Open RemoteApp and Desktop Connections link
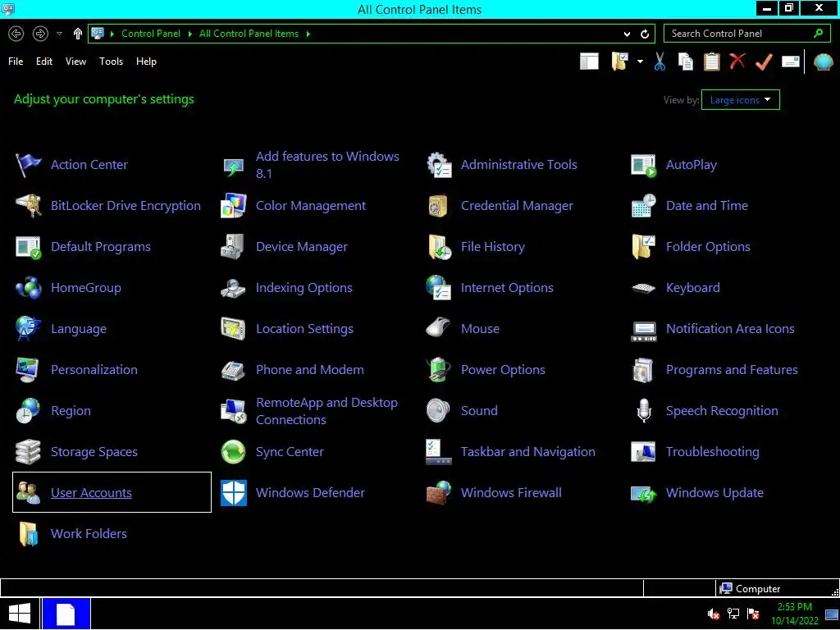 click(x=326, y=411)
